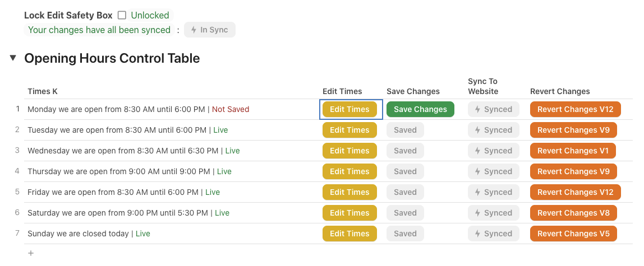Click the green Save Changes button
The image size is (644, 266).
point(420,109)
